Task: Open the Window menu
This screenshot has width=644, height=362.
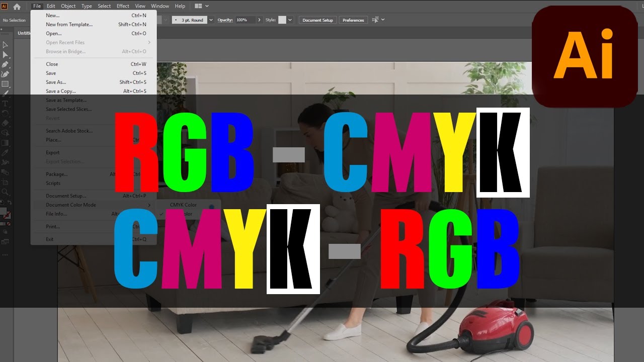Action: 160,6
